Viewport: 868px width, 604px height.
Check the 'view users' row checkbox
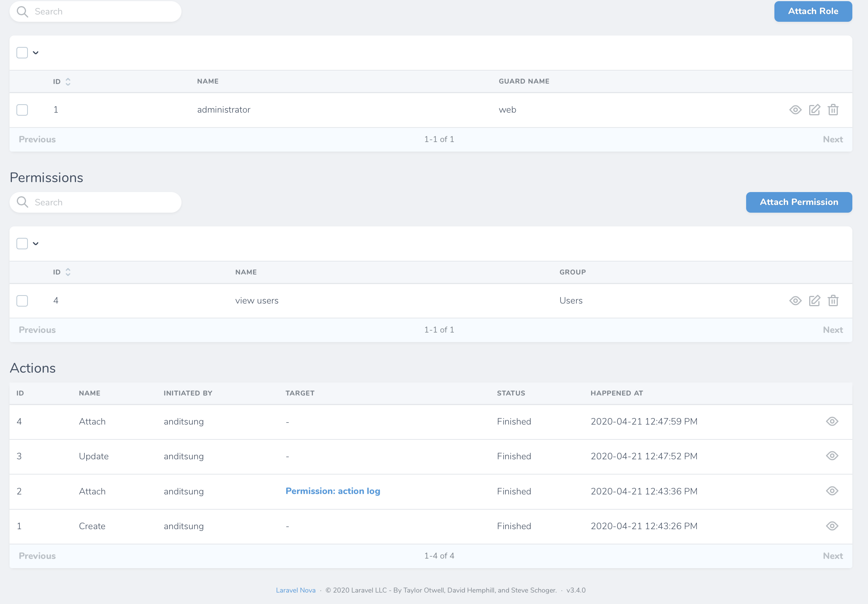click(x=22, y=301)
